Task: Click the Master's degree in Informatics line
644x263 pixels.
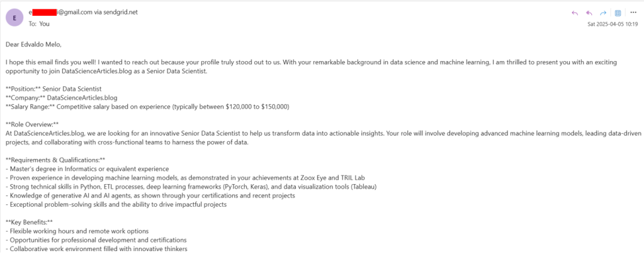Action: [x=87, y=169]
